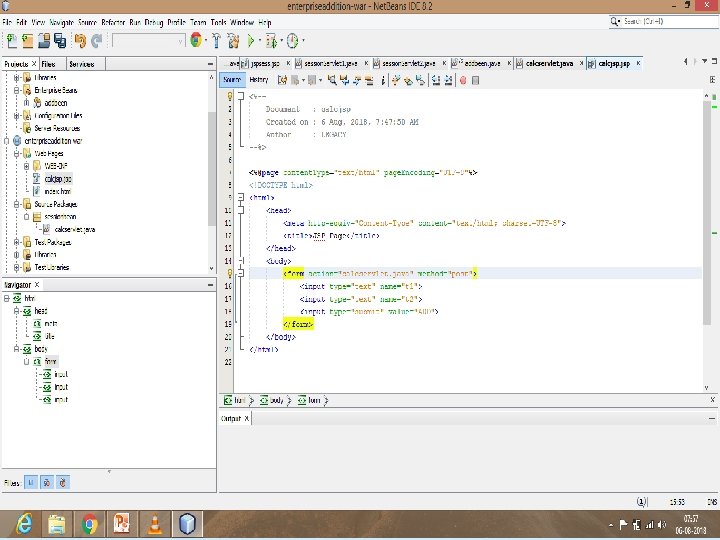Open dropdown arrow next to Run Project
This screenshot has width=720, height=540.
pyautogui.click(x=260, y=41)
